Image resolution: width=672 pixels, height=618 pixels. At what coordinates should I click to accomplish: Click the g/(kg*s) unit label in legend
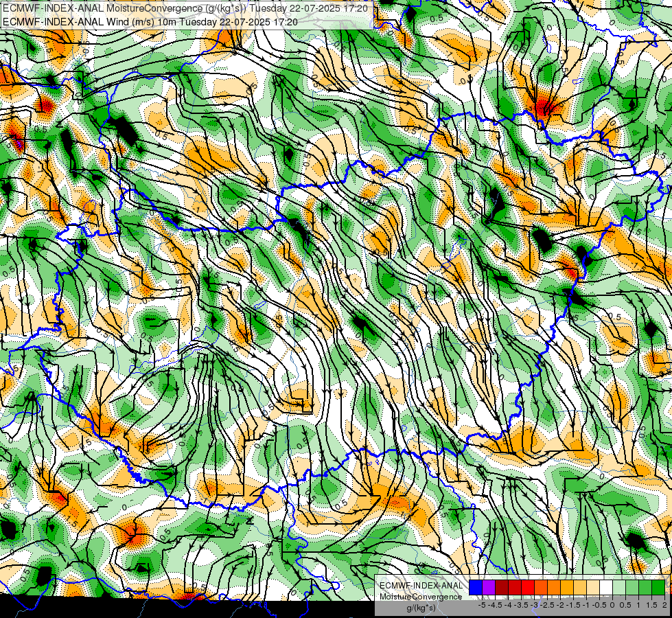click(x=421, y=608)
